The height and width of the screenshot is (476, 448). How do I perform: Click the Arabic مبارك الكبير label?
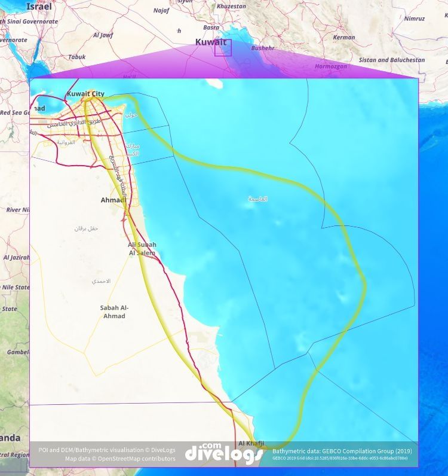(133, 149)
